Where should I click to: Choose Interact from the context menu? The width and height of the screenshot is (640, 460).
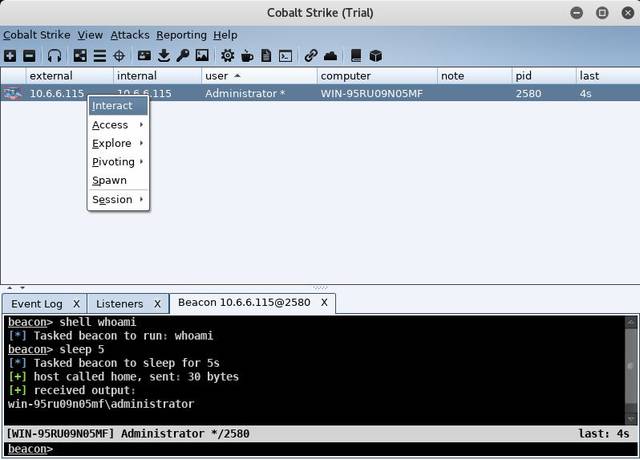[118, 106]
